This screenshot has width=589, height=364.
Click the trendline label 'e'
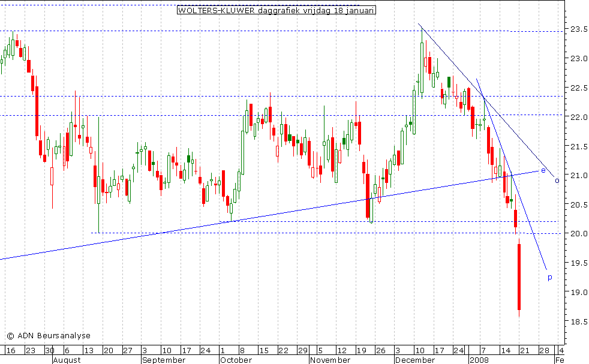(543, 170)
